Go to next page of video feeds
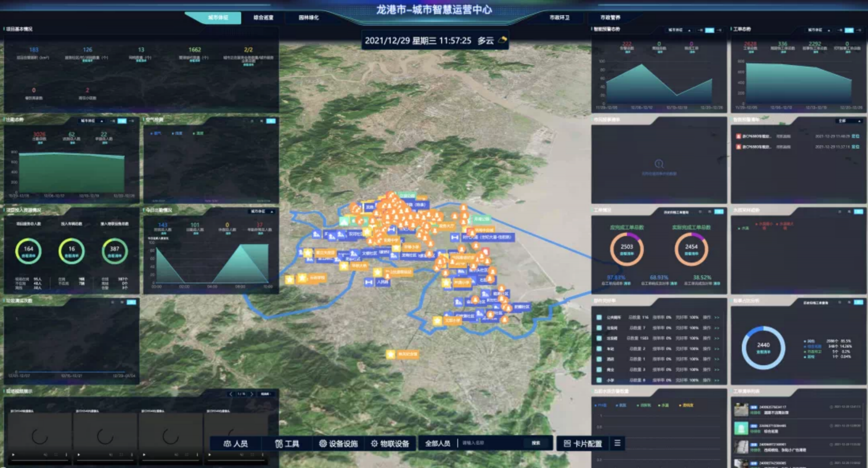This screenshot has height=468, width=868. coord(252,394)
